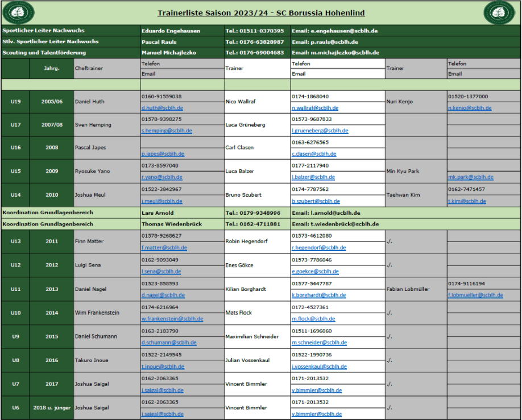
Task: Open email link l.grueneberg@scblh.de
Action: click(320, 131)
